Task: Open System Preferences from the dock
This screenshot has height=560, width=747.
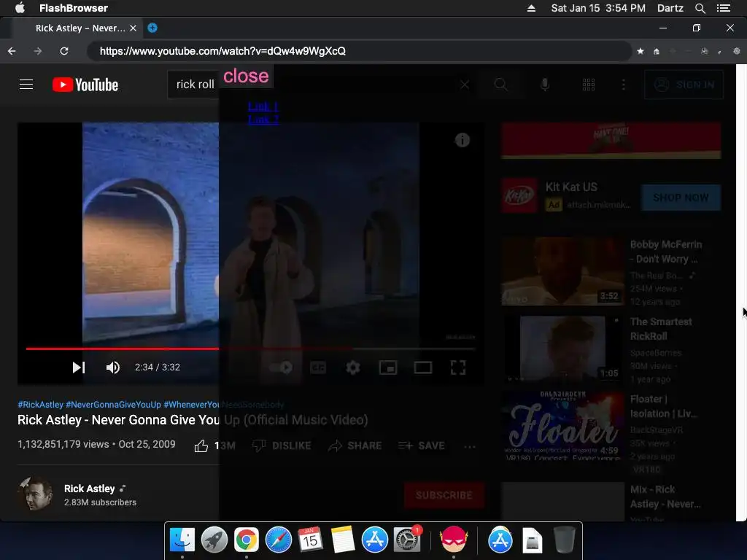Action: (407, 540)
